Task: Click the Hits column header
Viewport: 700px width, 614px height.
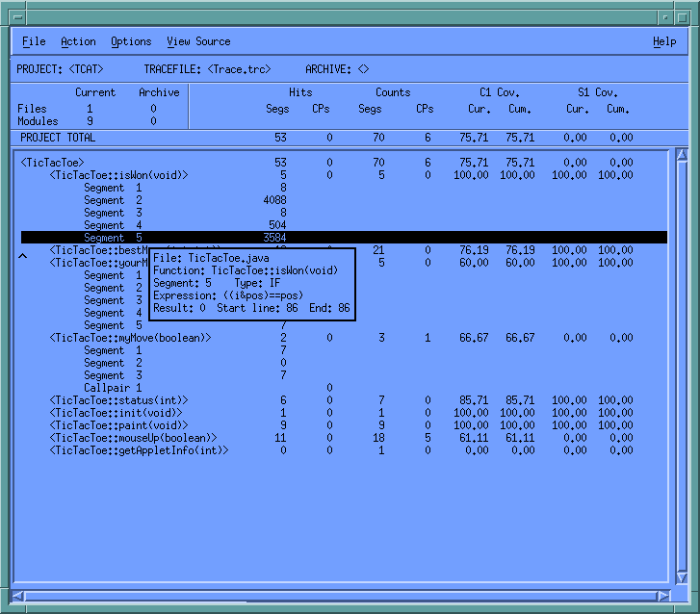Action: click(x=300, y=92)
